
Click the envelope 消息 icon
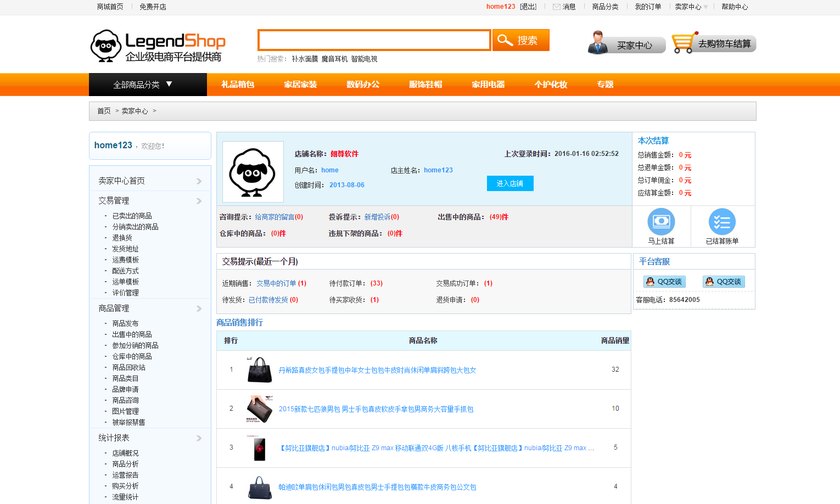tap(557, 7)
